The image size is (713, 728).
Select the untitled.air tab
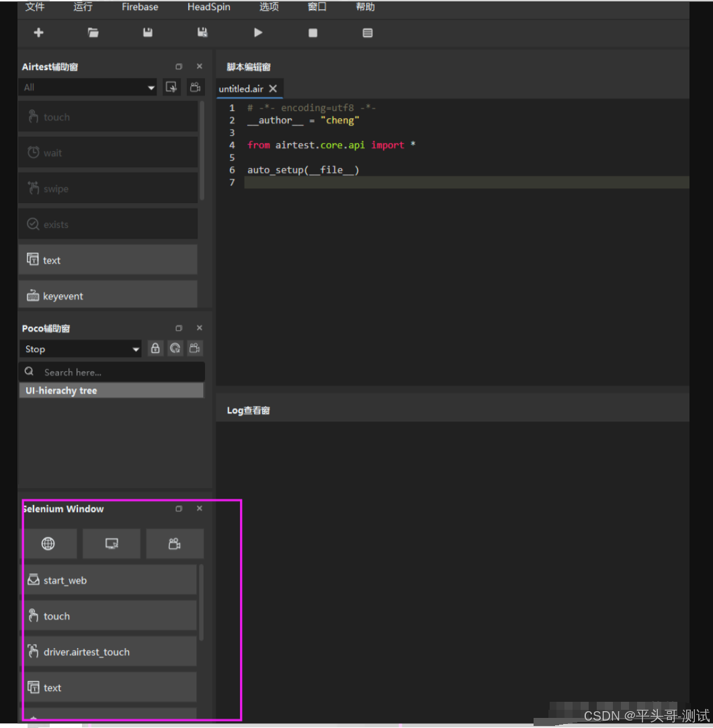point(241,89)
